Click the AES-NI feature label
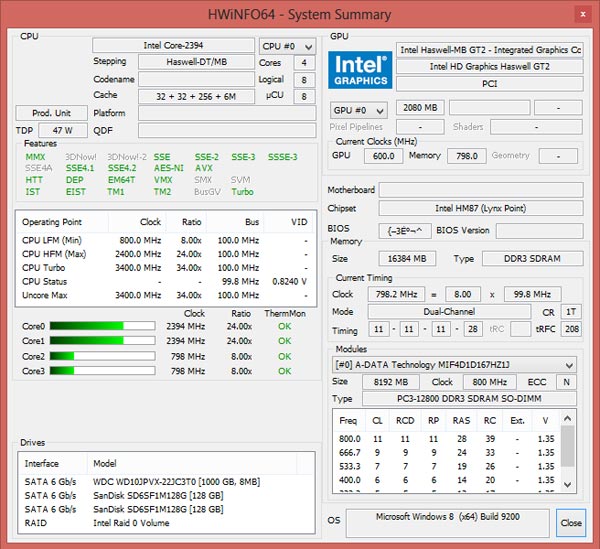Viewport: 600px width, 549px height. pyautogui.click(x=168, y=168)
